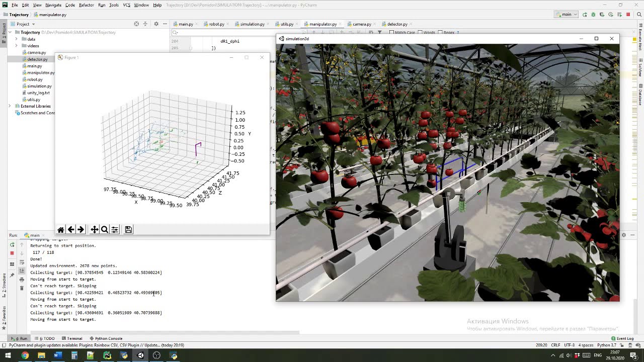
Task: Open the Run settings gear in Run panel
Action: pos(624,235)
